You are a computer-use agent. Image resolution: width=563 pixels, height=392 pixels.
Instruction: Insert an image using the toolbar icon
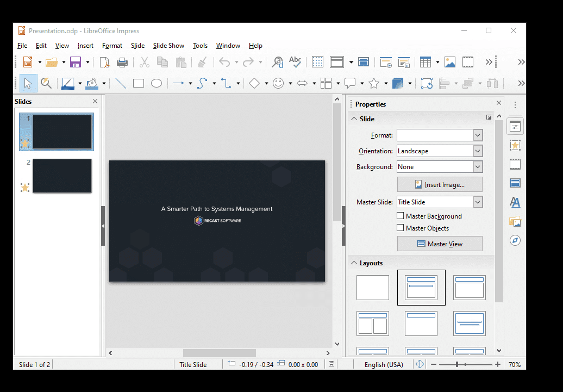[x=450, y=62]
